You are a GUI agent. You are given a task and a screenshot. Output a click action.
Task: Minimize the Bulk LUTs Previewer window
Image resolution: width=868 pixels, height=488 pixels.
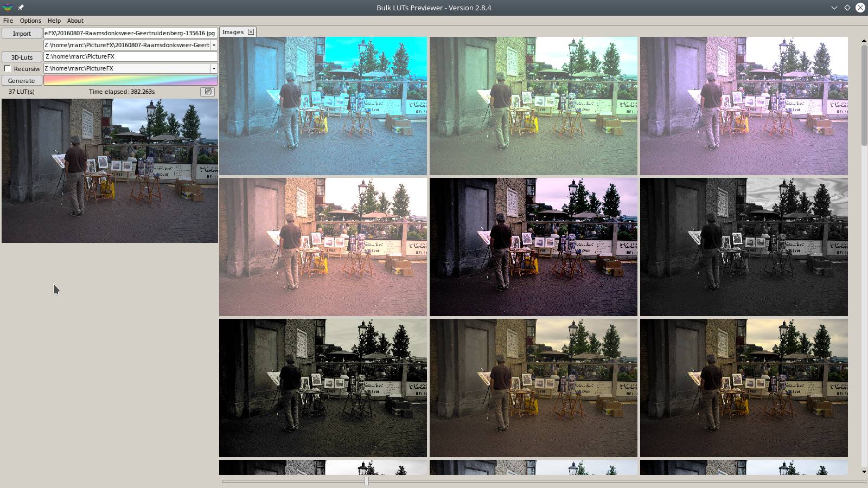[834, 8]
